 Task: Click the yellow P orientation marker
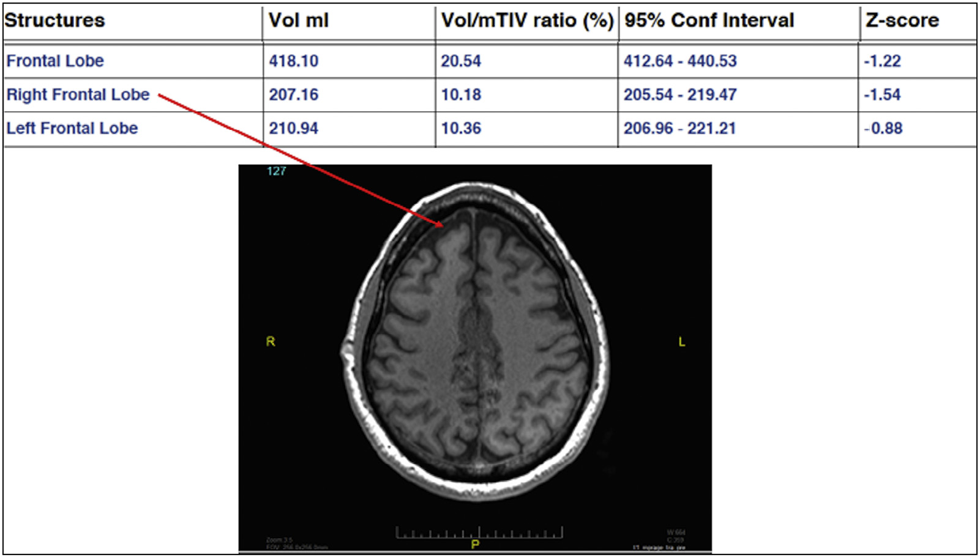pos(475,544)
